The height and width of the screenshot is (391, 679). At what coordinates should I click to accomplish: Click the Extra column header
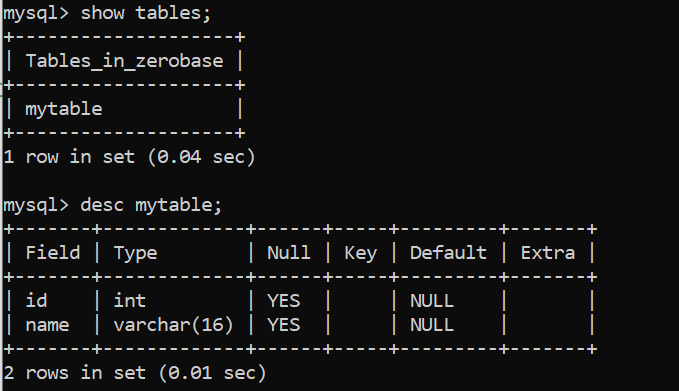547,253
